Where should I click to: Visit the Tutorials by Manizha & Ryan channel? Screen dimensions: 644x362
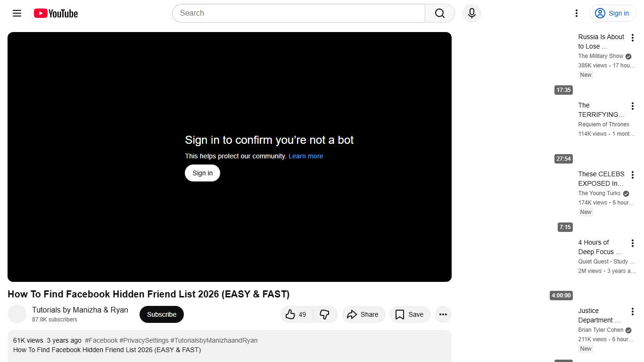80,310
